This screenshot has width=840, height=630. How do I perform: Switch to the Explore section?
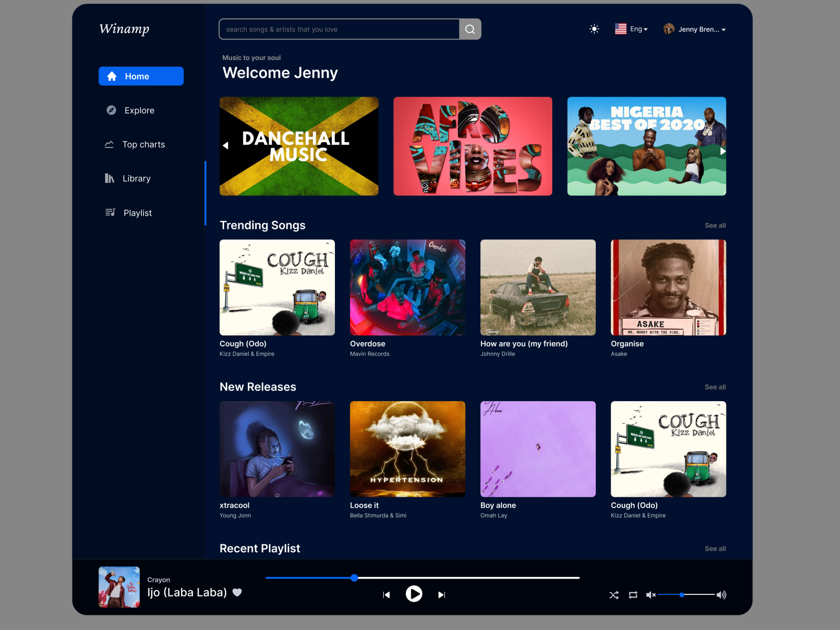pyautogui.click(x=139, y=110)
